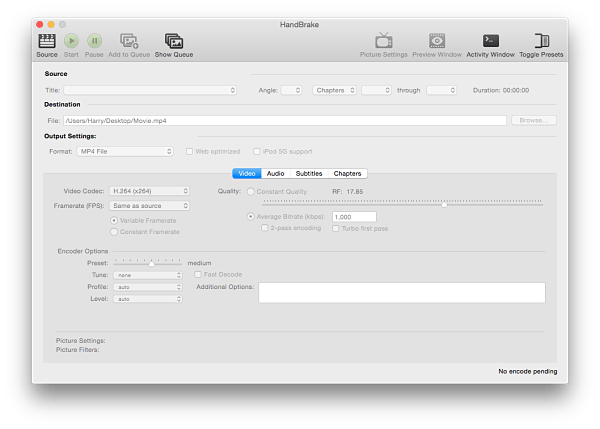Click the green Start encode icon

point(71,41)
